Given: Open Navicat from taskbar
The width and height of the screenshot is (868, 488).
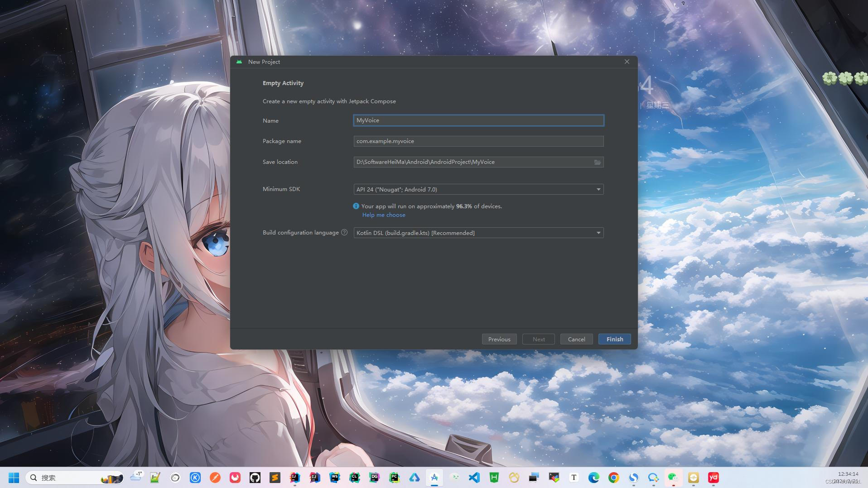Looking at the screenshot, I should click(x=514, y=478).
